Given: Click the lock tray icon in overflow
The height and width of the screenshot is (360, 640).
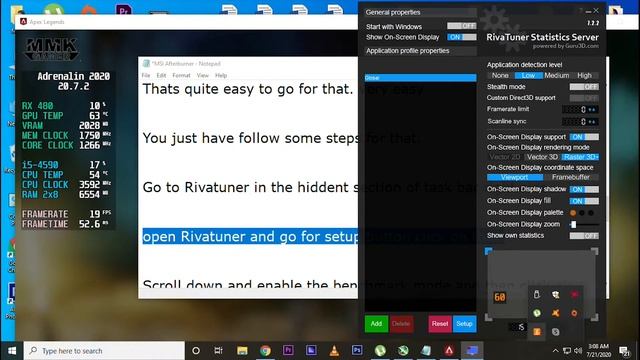Looking at the screenshot, I should (x=537, y=294).
